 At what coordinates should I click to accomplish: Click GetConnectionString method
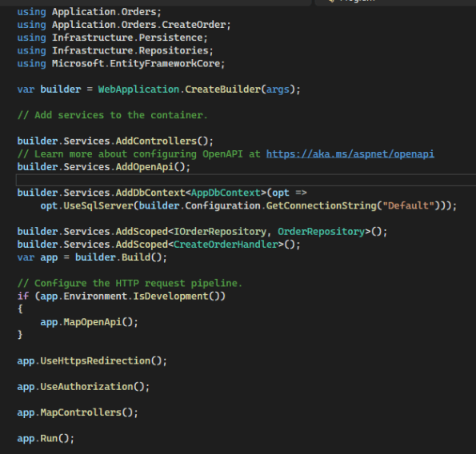(322, 205)
